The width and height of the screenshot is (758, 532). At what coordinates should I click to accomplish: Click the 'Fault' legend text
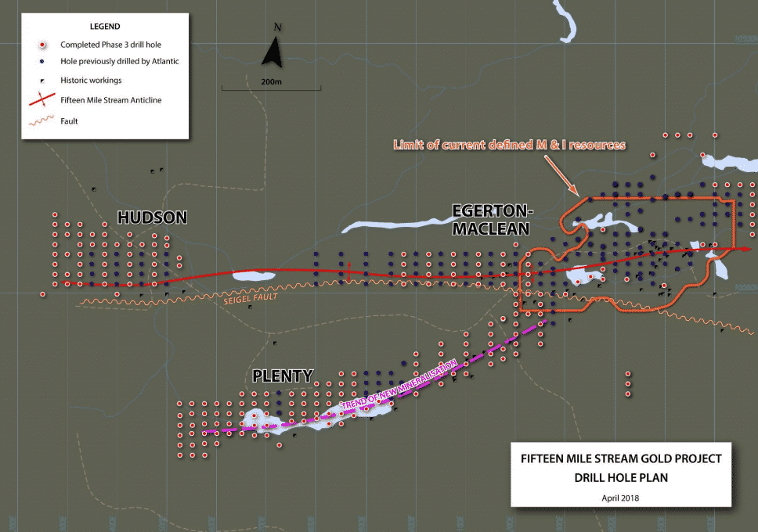pyautogui.click(x=69, y=120)
